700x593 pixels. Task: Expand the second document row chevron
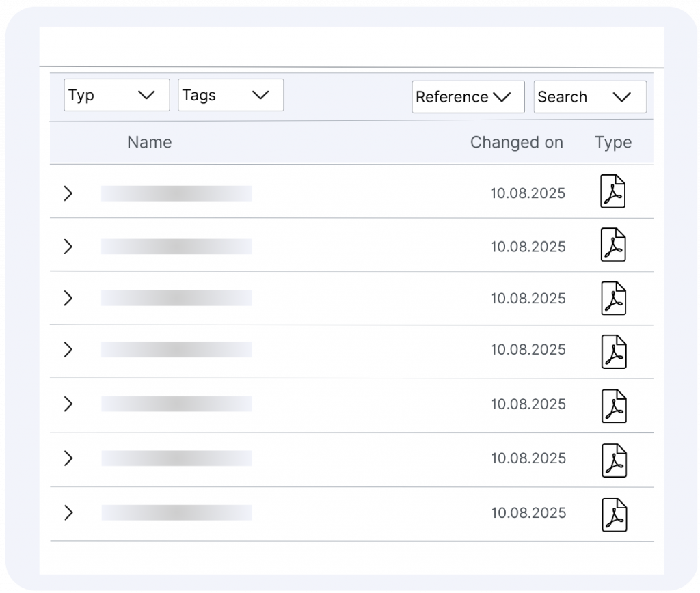pyautogui.click(x=68, y=246)
